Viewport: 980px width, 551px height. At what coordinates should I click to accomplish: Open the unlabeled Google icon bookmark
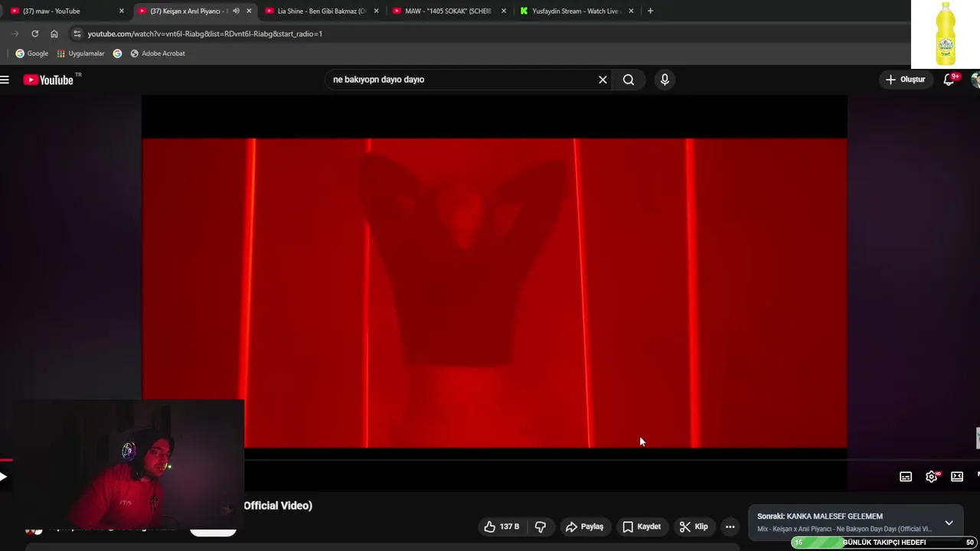pos(117,54)
